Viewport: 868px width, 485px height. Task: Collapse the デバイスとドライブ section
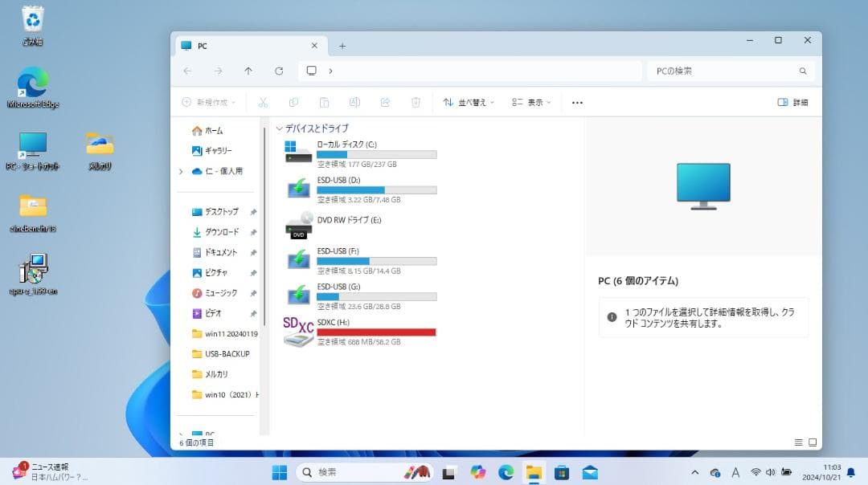(x=280, y=128)
